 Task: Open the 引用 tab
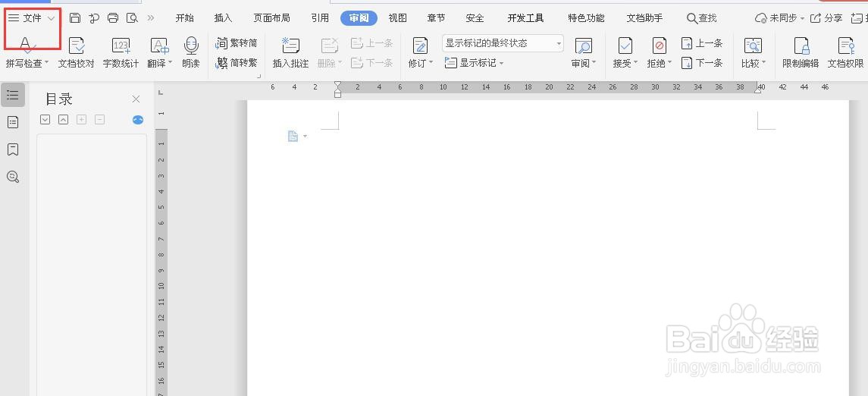320,18
